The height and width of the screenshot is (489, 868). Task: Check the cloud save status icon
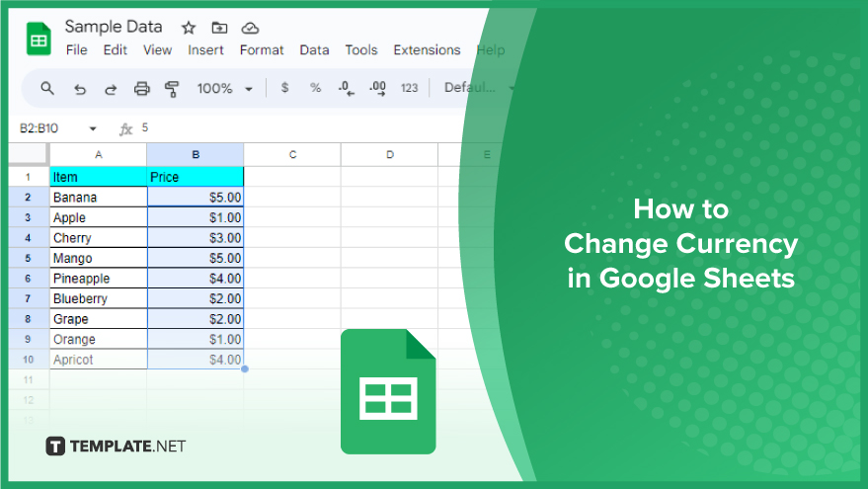(250, 28)
